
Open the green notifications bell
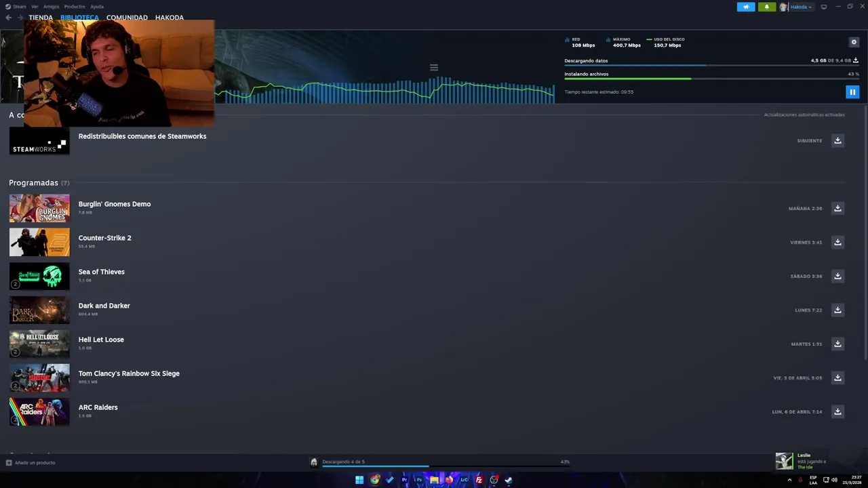(x=767, y=7)
